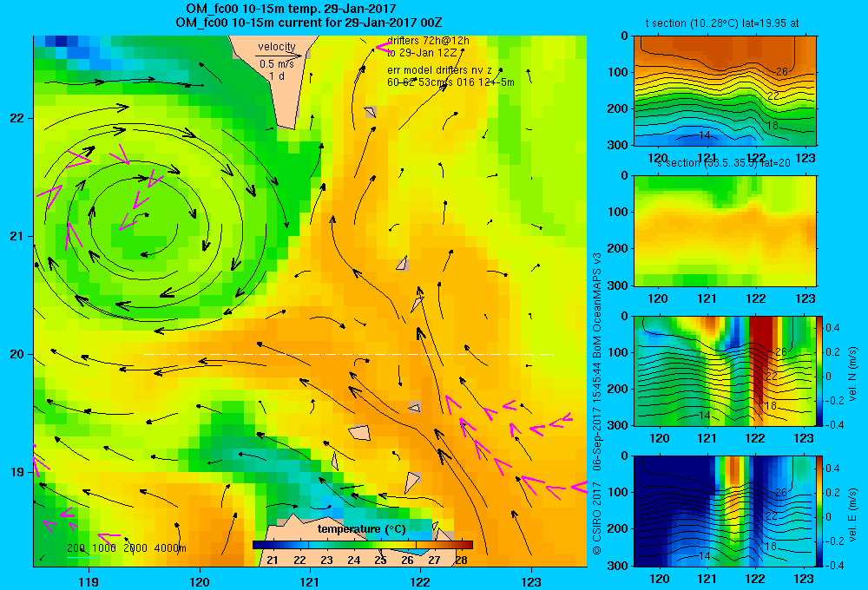Click latitude label 21 on map axis
The height and width of the screenshot is (590, 868).
tap(16, 236)
